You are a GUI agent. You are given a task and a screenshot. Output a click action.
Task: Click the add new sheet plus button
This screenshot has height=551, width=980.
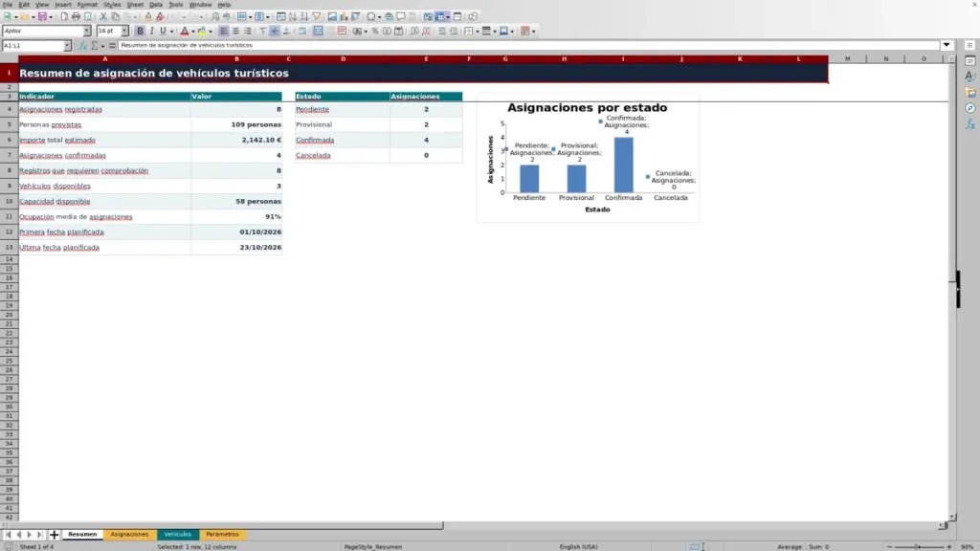pos(54,534)
